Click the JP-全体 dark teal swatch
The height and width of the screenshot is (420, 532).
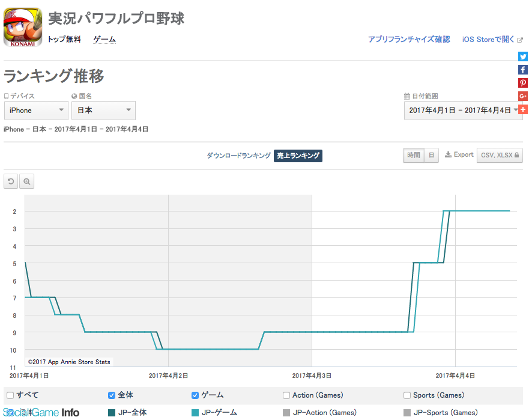tap(112, 413)
